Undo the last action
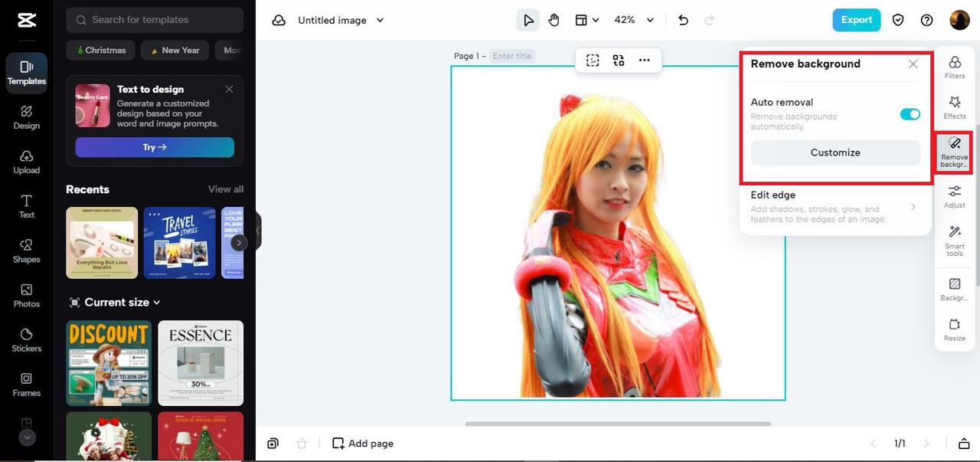Image resolution: width=980 pixels, height=462 pixels. [684, 21]
